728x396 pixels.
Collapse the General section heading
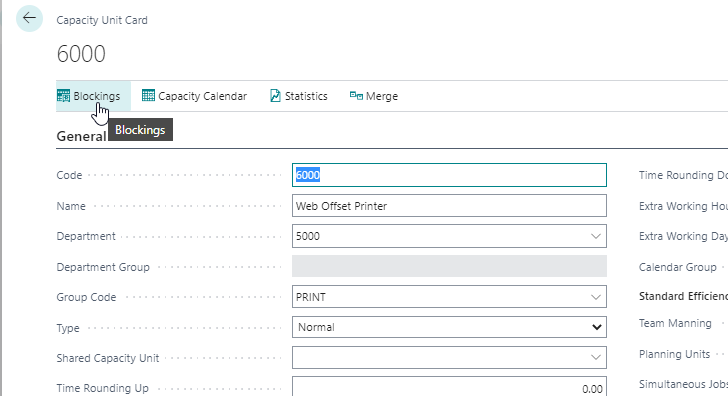pyautogui.click(x=81, y=136)
